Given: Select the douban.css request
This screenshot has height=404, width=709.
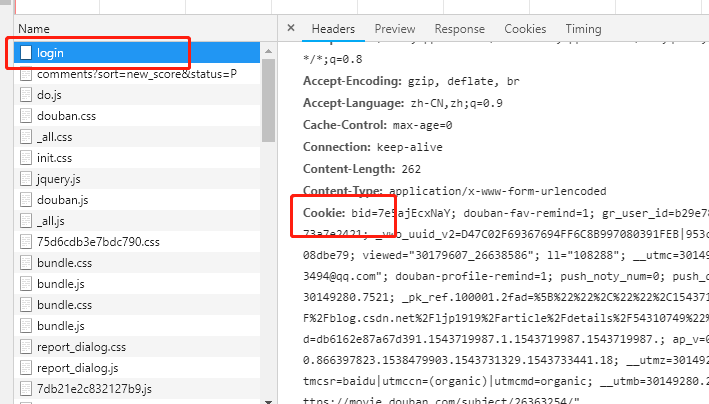Looking at the screenshot, I should point(137,116).
